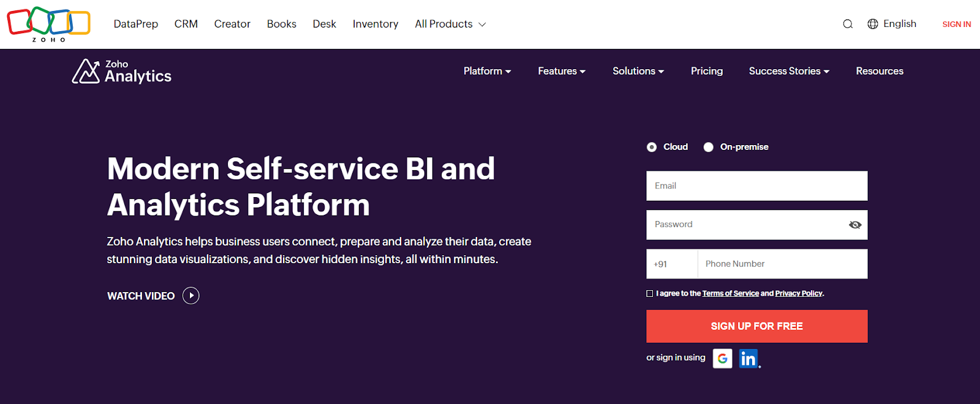This screenshot has width=980, height=404.
Task: Select the On-premise radio option
Action: 709,147
